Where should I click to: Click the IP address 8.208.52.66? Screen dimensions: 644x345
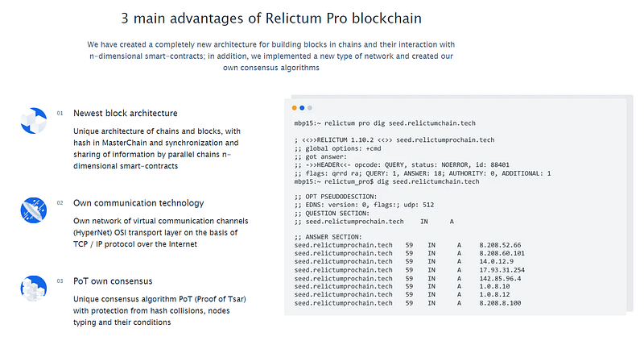click(500, 245)
